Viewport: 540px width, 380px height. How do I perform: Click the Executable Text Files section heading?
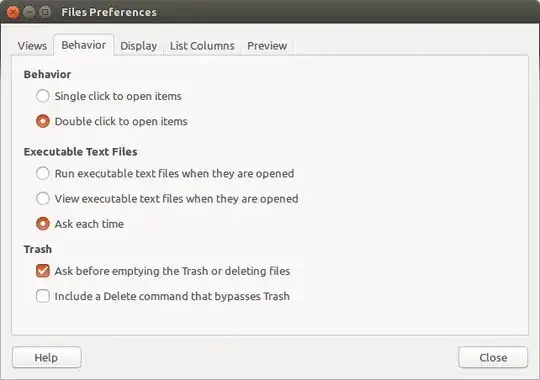[81, 152]
